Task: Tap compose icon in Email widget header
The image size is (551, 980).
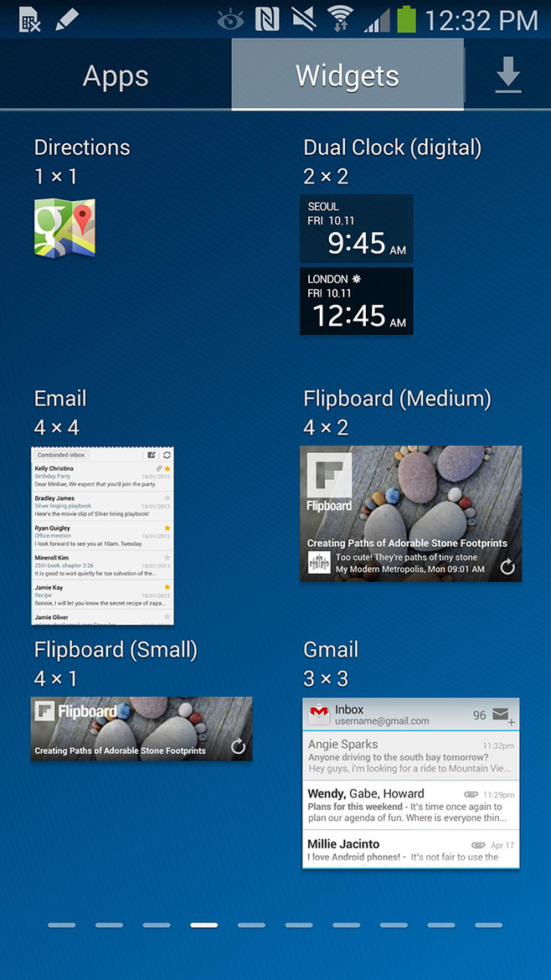Action: [152, 455]
